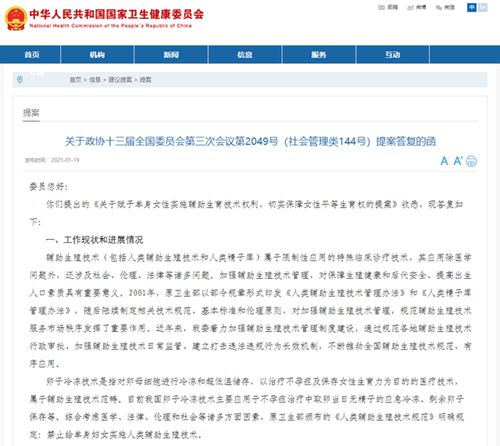Print the page using the printer icon
Viewport: 500px width, 446px height.
pos(471,161)
